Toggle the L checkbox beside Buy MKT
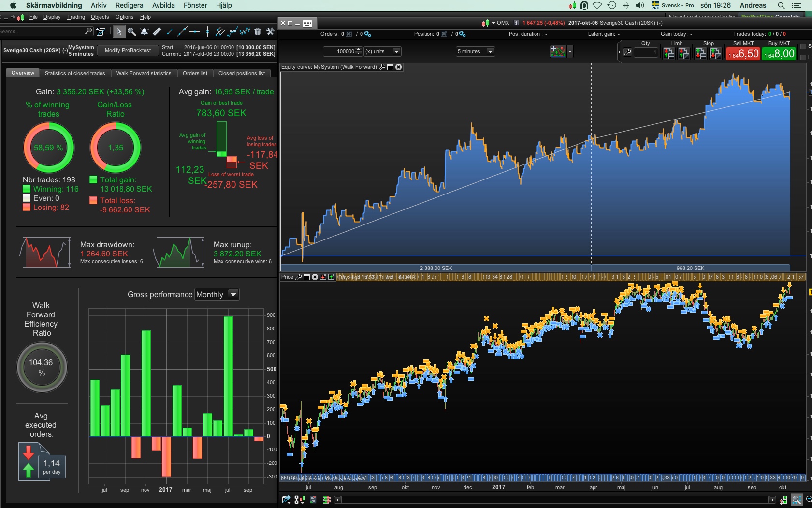812x508 pixels. coord(803,57)
